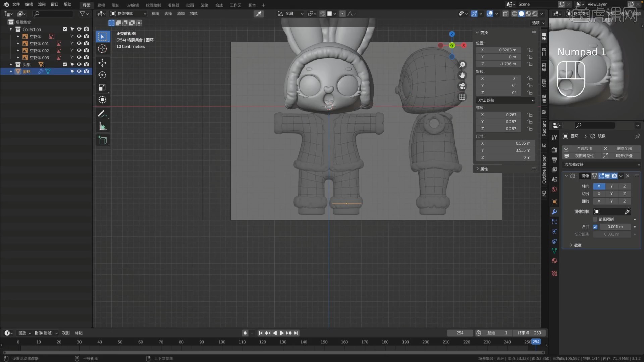This screenshot has width=644, height=362.
Task: Enable mirror axis Y
Action: (x=611, y=186)
